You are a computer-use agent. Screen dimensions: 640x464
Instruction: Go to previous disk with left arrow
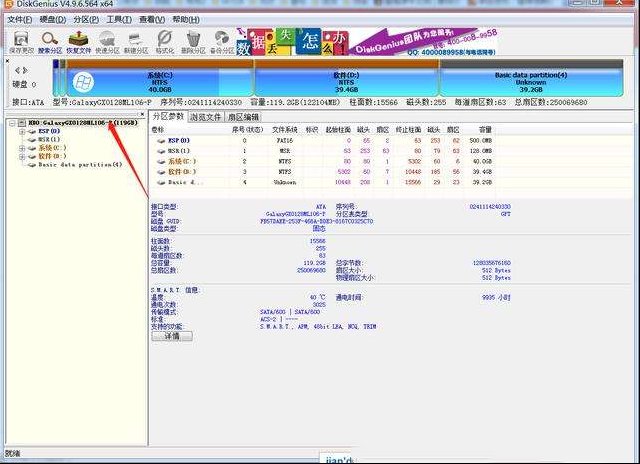[17, 71]
